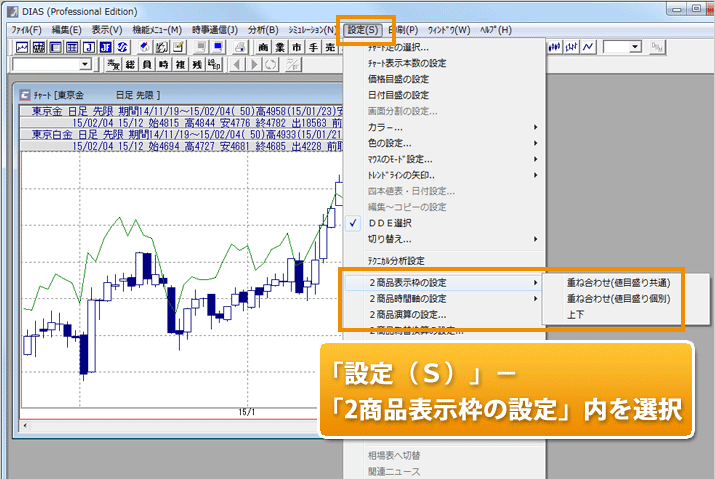The image size is (715, 480).
Task: Select '上下' display frame option
Action: pyautogui.click(x=577, y=314)
